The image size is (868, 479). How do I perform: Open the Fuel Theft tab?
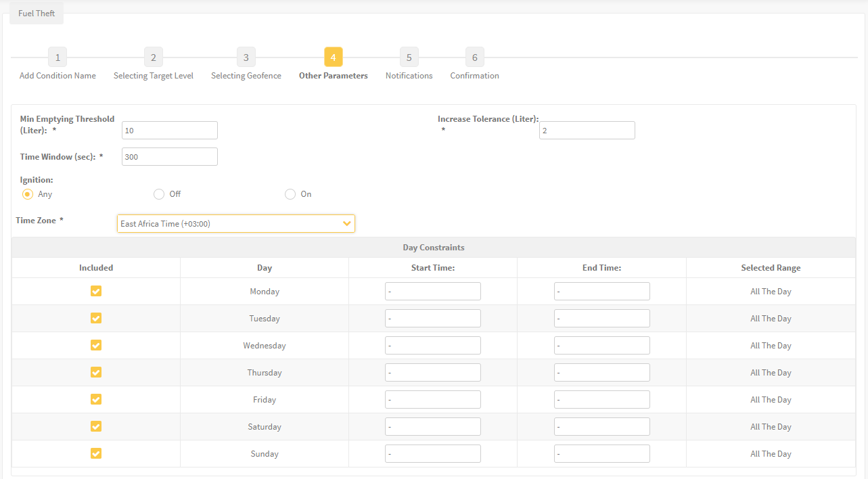[37, 14]
